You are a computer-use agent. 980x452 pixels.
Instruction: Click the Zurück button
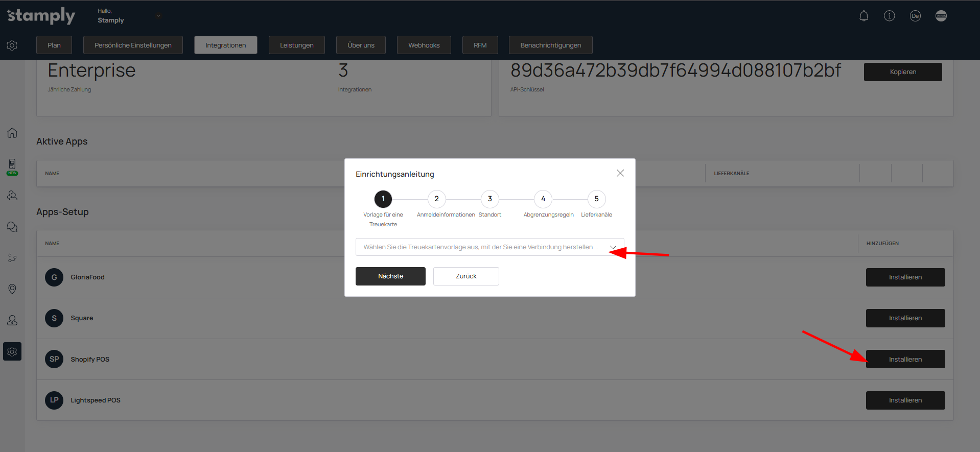click(465, 276)
